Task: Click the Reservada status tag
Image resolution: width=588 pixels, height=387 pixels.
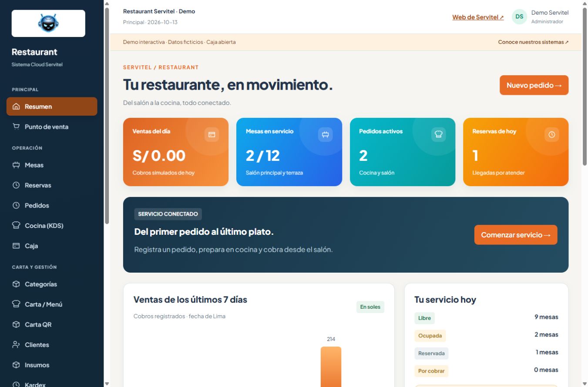Action: coord(431,354)
